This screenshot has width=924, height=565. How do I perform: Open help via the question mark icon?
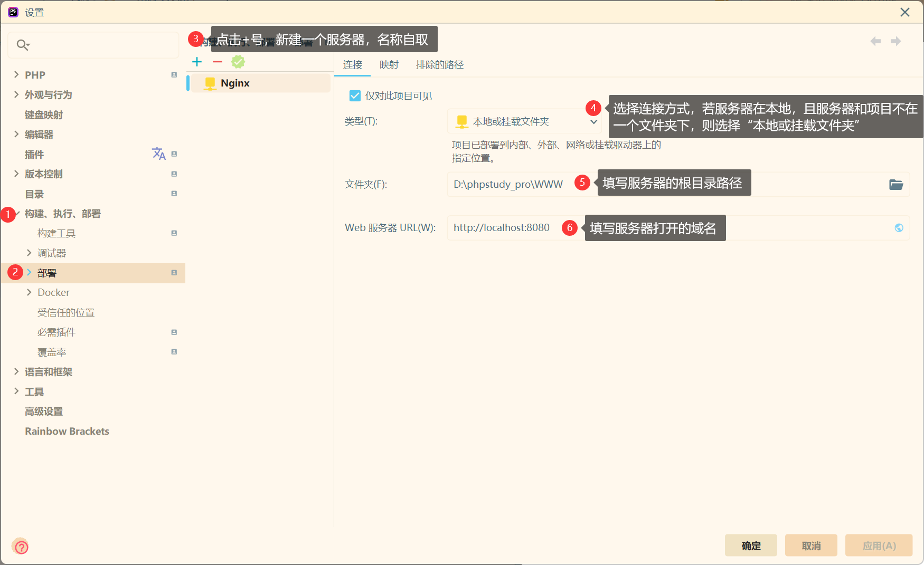coord(21,547)
